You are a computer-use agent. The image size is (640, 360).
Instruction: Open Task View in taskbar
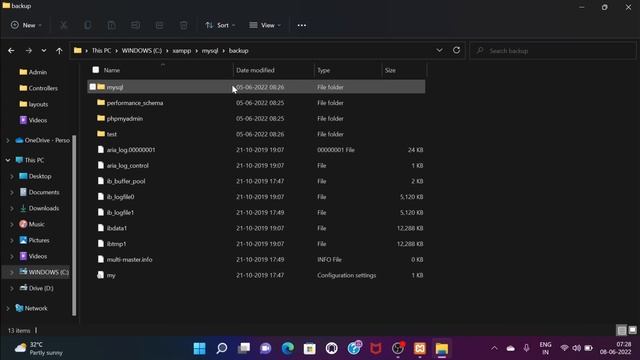[x=244, y=348]
